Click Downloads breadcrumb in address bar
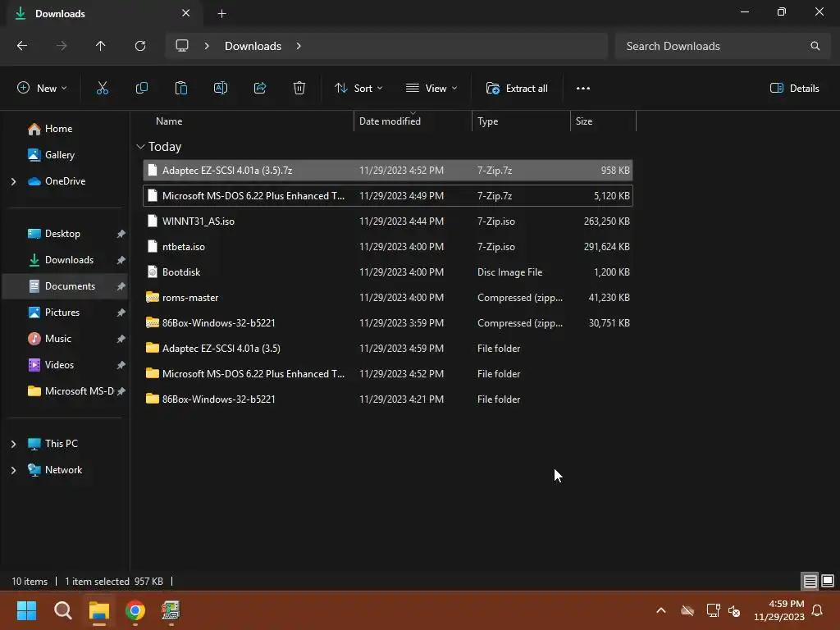This screenshot has width=840, height=630. pyautogui.click(x=253, y=46)
